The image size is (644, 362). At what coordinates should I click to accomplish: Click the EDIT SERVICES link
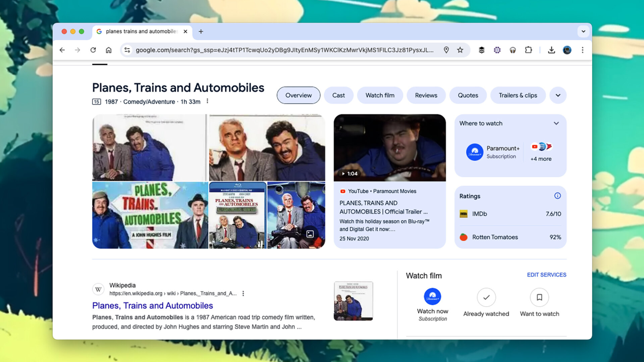coord(546,275)
